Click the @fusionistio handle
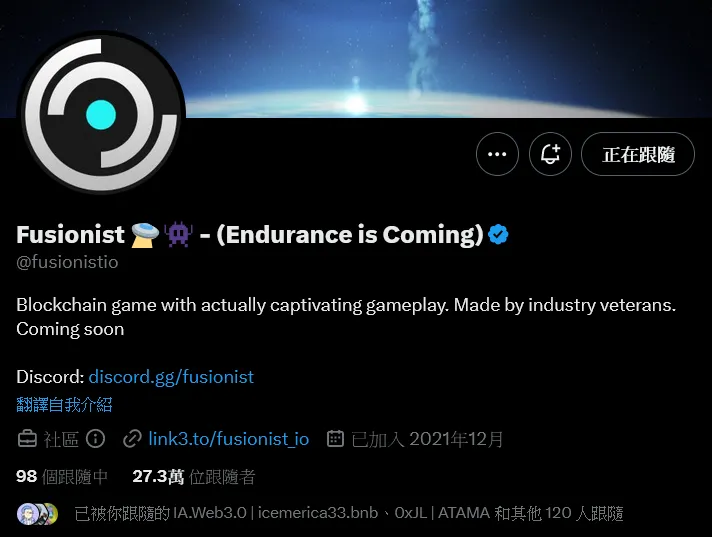Image resolution: width=712 pixels, height=537 pixels. point(67,262)
